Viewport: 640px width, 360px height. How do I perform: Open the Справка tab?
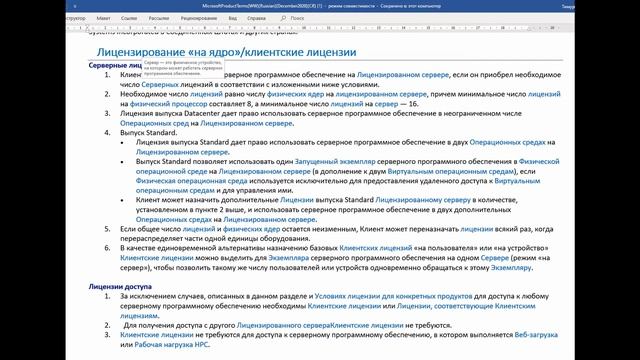[256, 18]
